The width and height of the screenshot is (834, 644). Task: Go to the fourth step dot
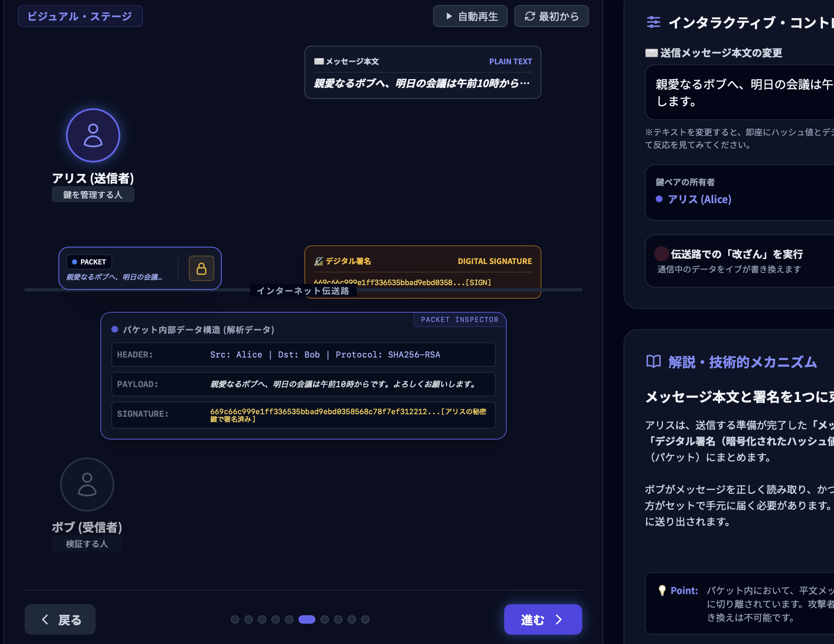tap(276, 619)
